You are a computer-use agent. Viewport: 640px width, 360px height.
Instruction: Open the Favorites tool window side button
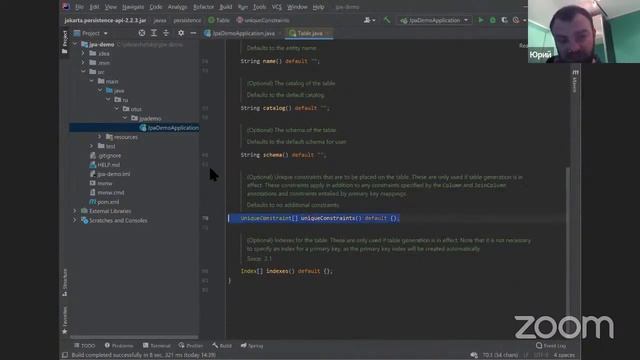(x=64, y=320)
